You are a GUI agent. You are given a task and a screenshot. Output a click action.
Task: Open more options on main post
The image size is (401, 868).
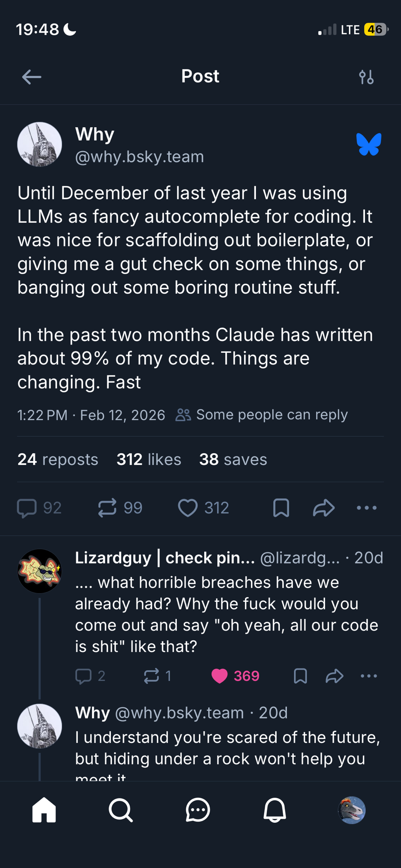tap(367, 508)
